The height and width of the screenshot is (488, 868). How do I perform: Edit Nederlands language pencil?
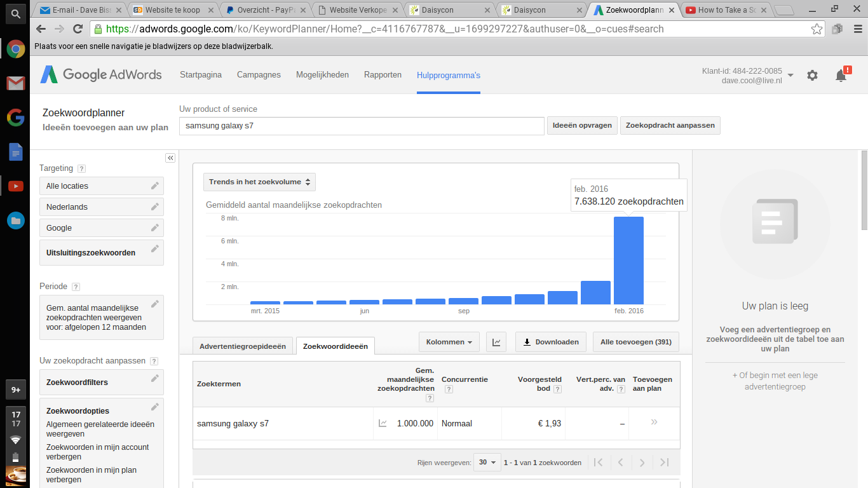point(154,207)
